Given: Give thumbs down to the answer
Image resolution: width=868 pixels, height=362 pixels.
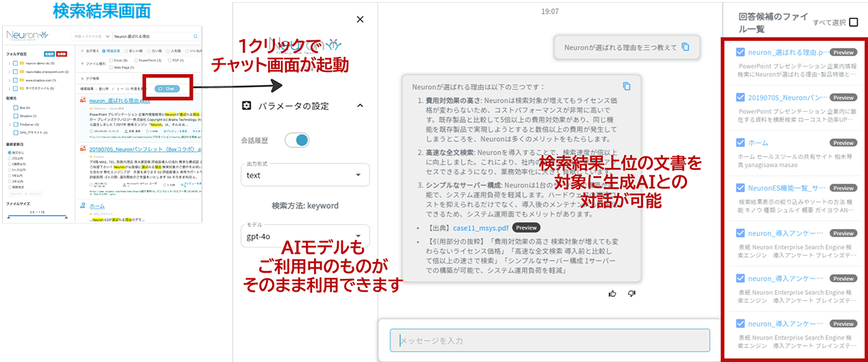Looking at the screenshot, I should click(632, 293).
